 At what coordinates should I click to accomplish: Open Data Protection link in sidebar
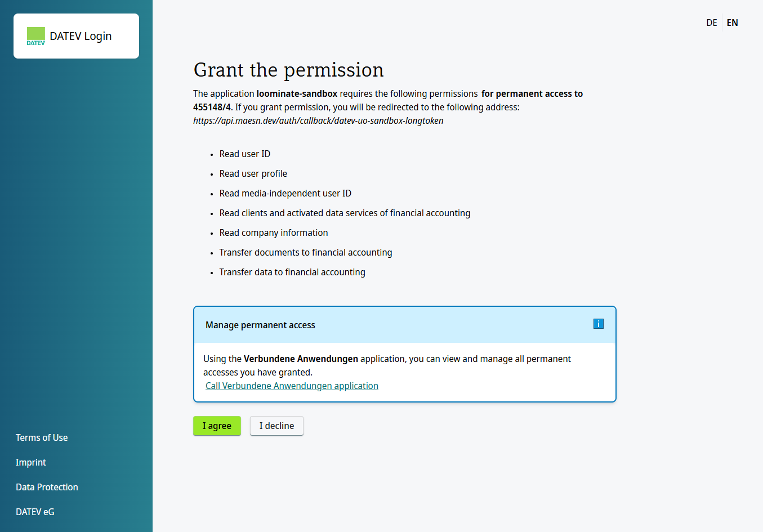[47, 487]
